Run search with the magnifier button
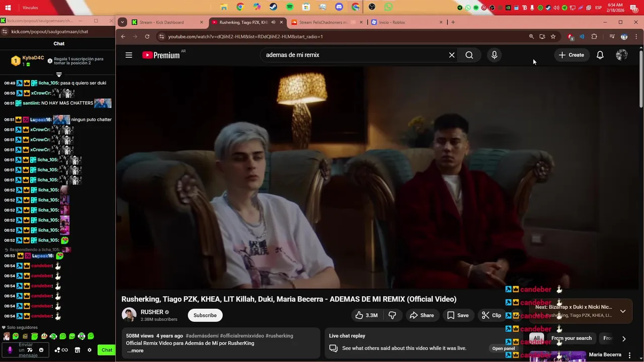Viewport: 644px width, 362px height. [x=469, y=55]
